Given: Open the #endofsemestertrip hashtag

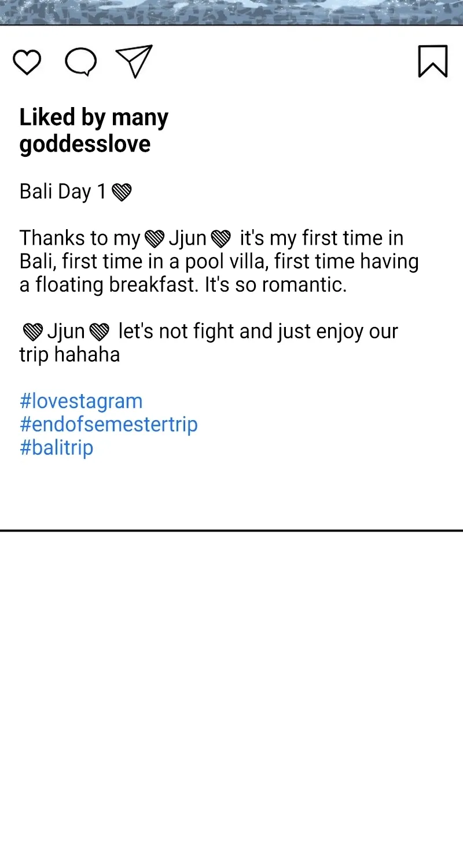Looking at the screenshot, I should (109, 424).
